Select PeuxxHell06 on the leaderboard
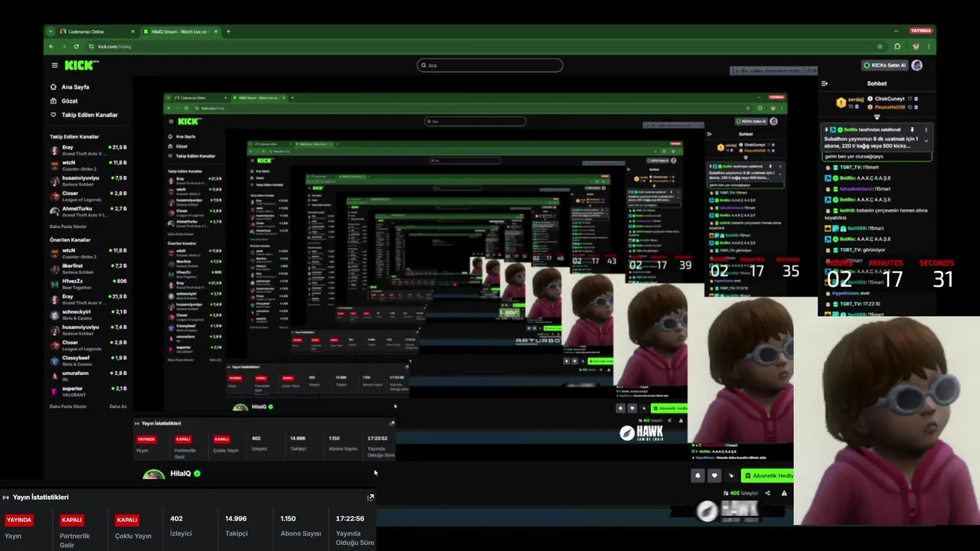980x551 pixels. (x=894, y=107)
